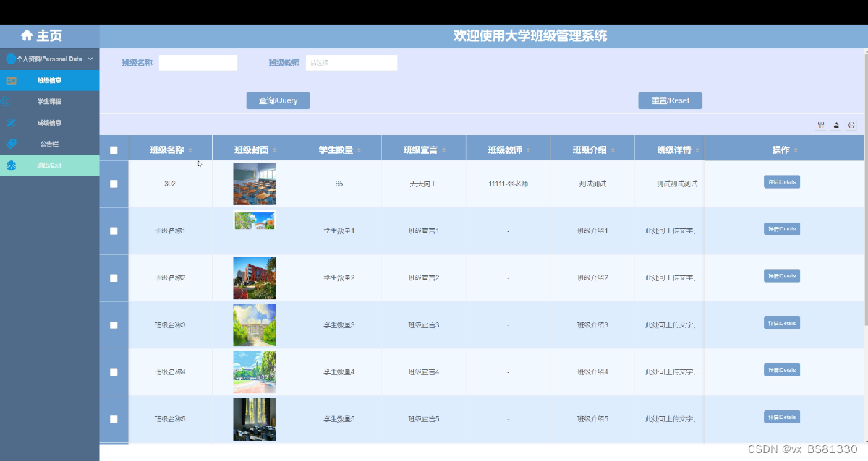Sort by 班级教师 column sort arrows
The width and height of the screenshot is (868, 461).
(529, 150)
